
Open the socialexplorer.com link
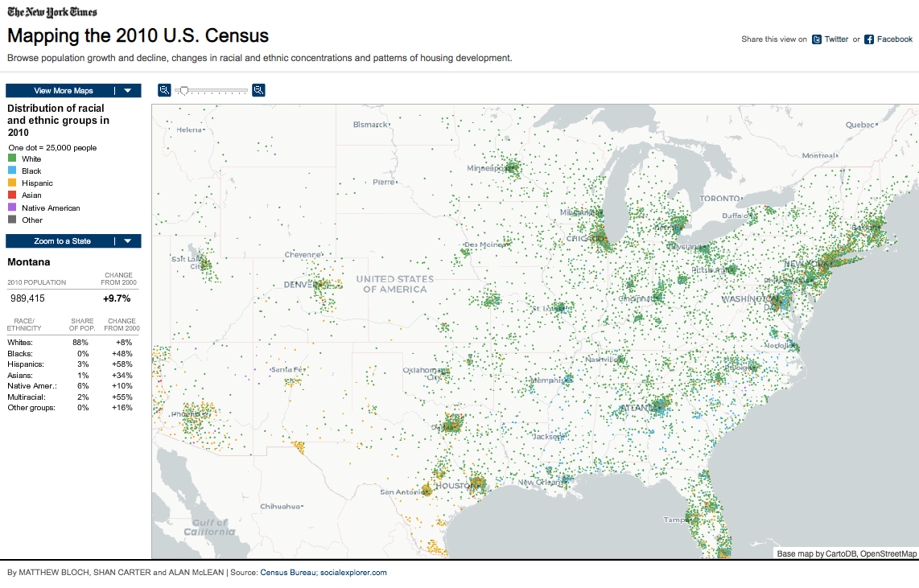point(353,573)
